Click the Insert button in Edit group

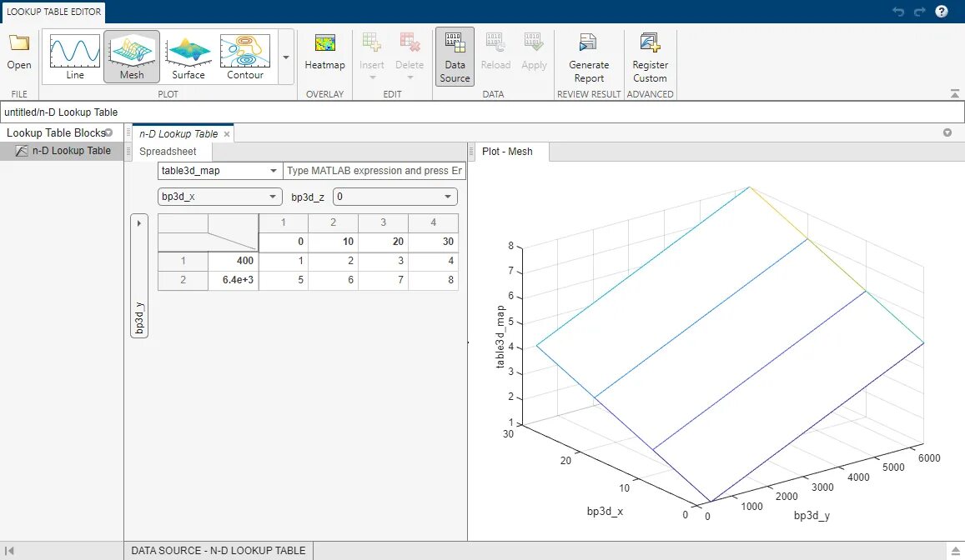[372, 50]
